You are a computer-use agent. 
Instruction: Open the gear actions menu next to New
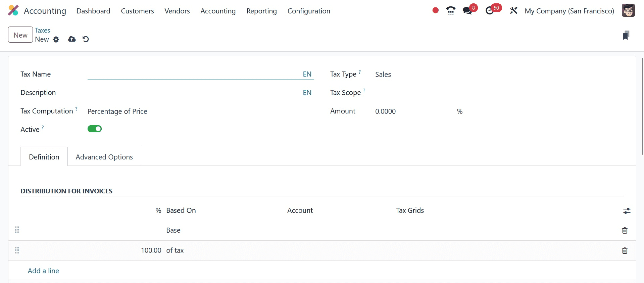[x=56, y=39]
